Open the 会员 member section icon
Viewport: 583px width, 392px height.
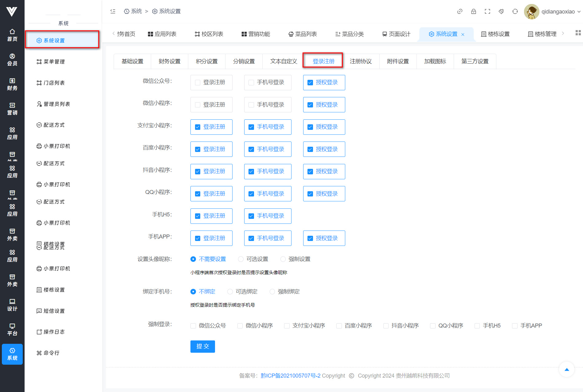12,60
